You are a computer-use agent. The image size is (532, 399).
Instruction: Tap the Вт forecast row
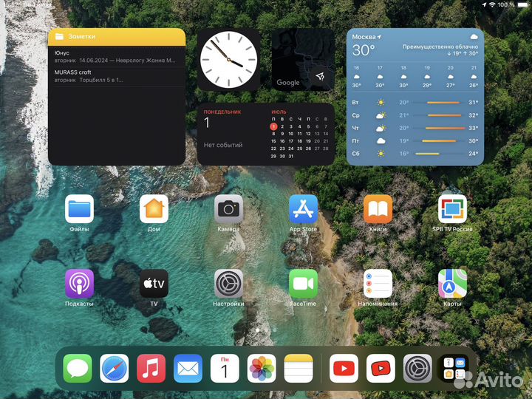pos(415,103)
